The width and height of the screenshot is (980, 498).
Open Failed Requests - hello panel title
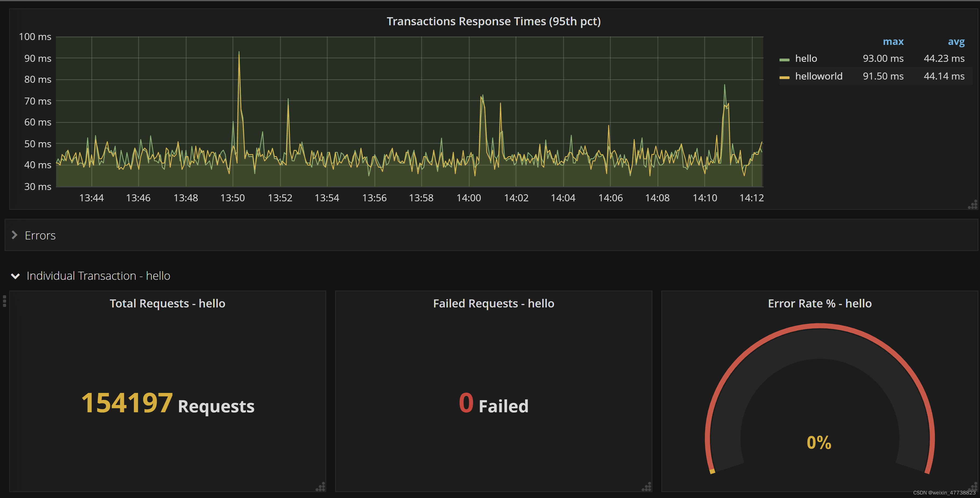(x=493, y=303)
